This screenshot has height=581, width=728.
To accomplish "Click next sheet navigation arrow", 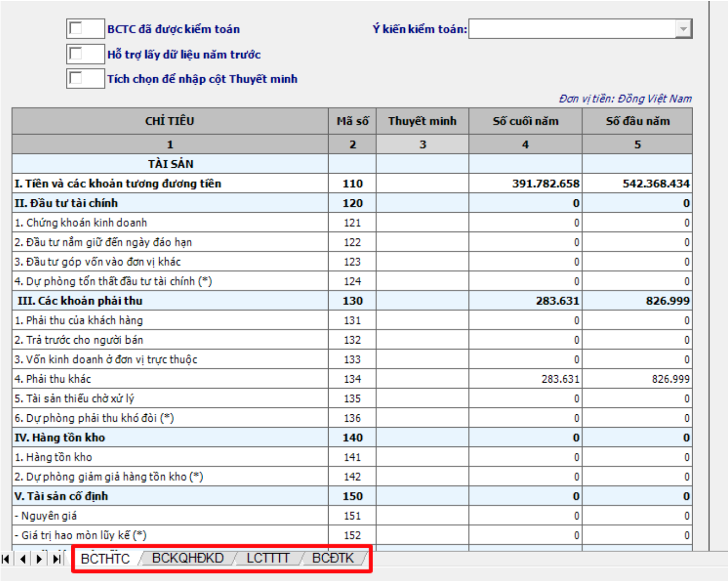I will click(39, 559).
